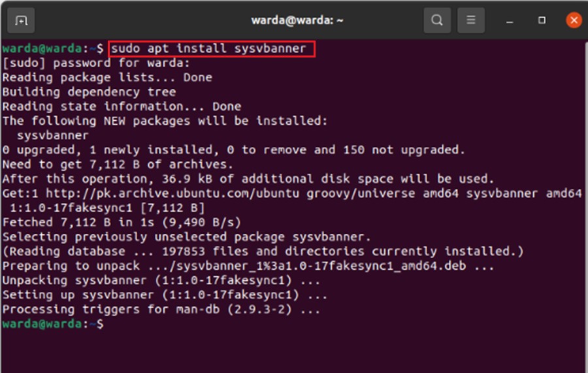This screenshot has height=373, width=588.
Task: Minimize the terminal window
Action: (509, 21)
